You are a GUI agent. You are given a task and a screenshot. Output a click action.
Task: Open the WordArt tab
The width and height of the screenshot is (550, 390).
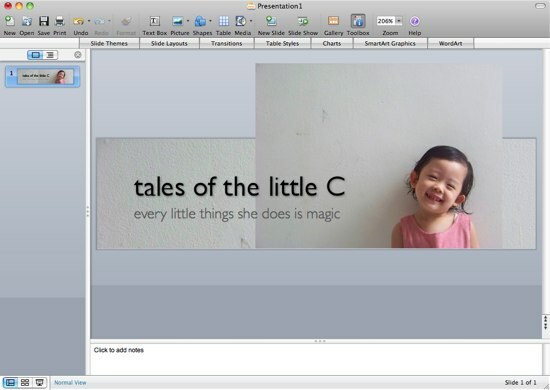[x=450, y=43]
